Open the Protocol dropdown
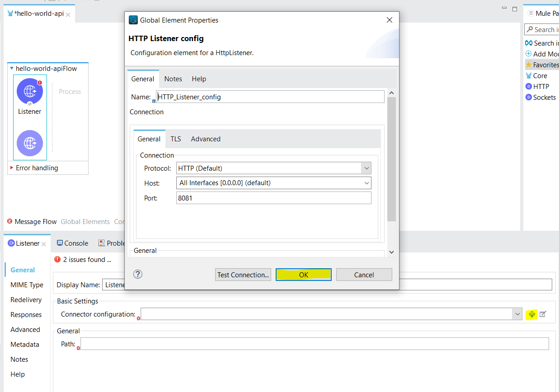559x392 pixels. pyautogui.click(x=366, y=168)
